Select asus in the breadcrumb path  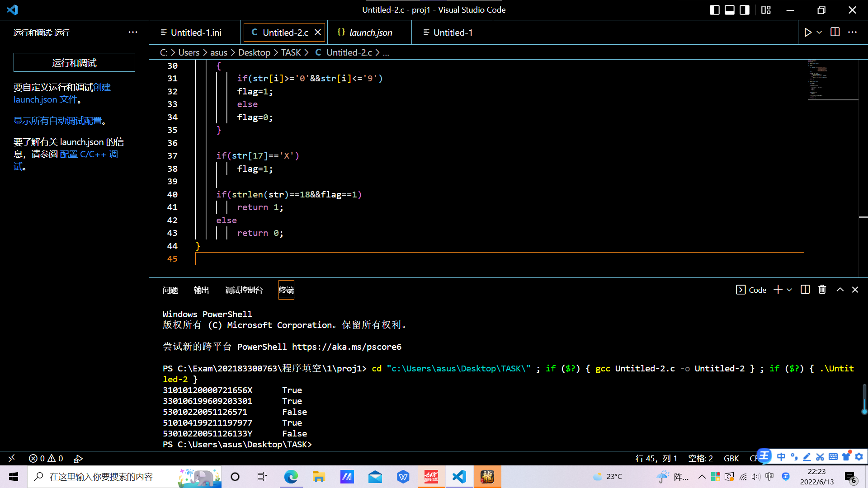(219, 52)
